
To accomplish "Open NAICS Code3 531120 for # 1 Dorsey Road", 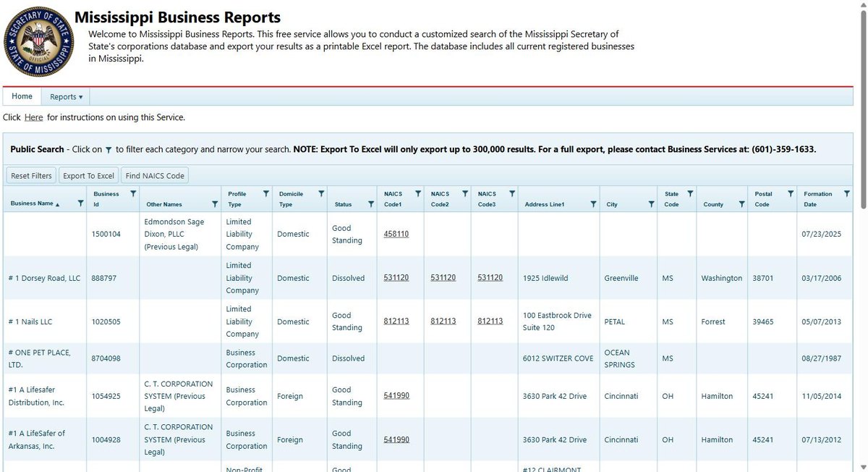I will point(490,278).
